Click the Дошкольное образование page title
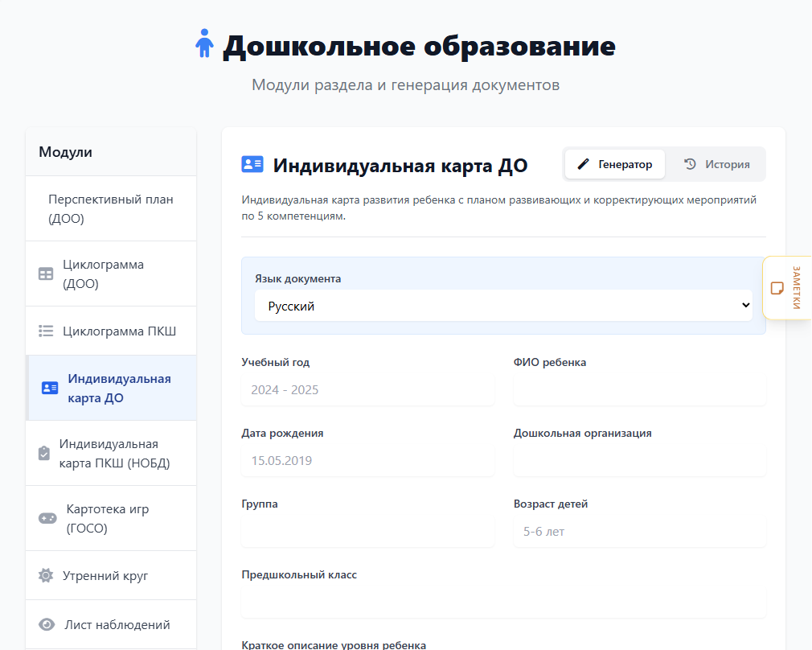The image size is (812, 650). pos(419,46)
